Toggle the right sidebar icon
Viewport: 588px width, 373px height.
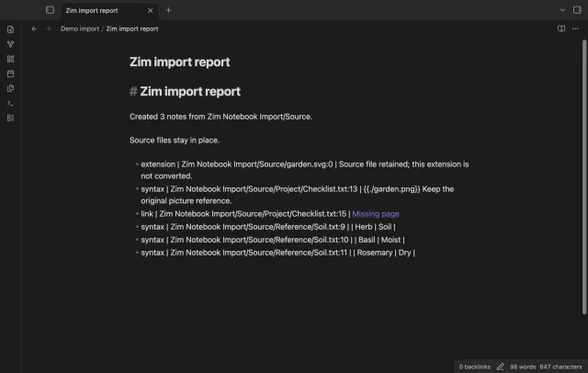[577, 10]
